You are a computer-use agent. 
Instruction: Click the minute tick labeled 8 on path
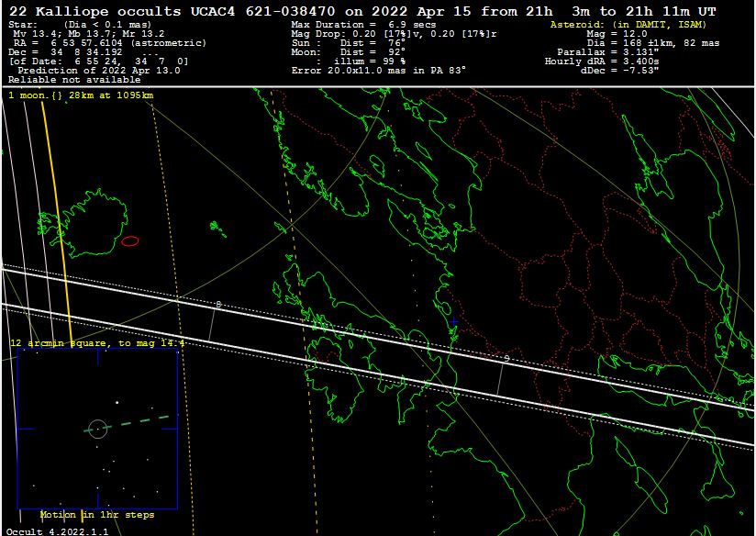(x=217, y=304)
